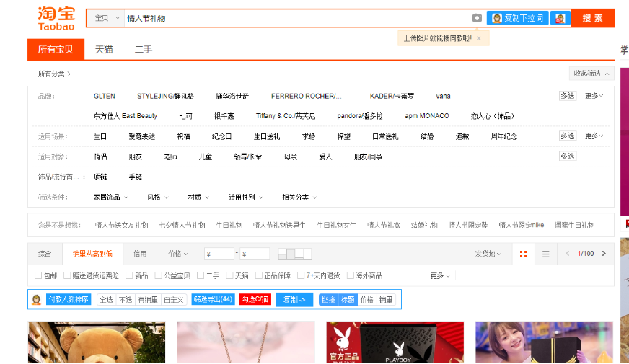This screenshot has height=364, width=629.
Task: Click 全选 in export toolbar
Action: (106, 299)
